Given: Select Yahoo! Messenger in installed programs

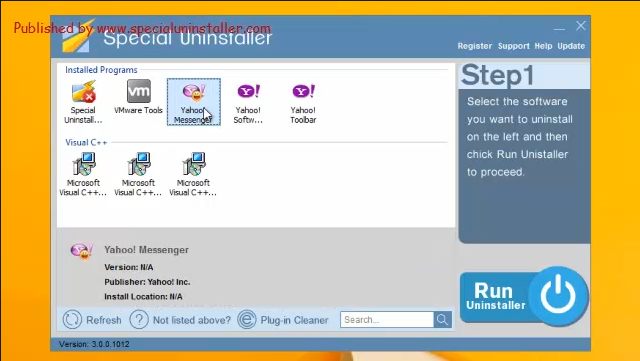Looking at the screenshot, I should [x=194, y=102].
